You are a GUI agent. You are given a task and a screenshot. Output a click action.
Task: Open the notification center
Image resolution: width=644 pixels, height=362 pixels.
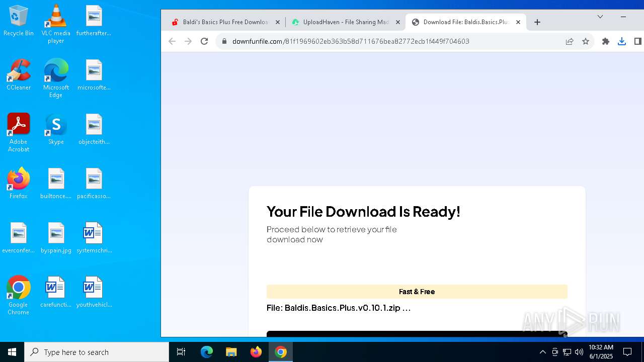pos(627,352)
